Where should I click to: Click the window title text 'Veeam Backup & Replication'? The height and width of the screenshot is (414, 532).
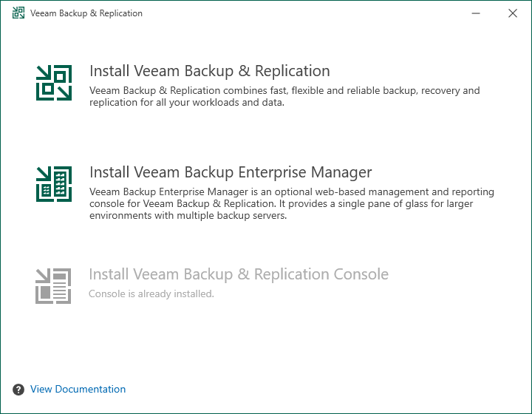(86, 13)
